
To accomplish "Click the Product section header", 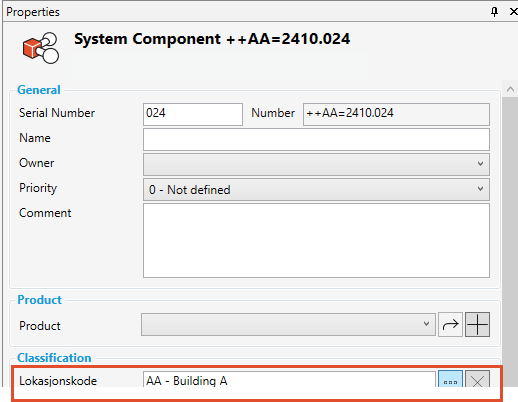I will pos(39,300).
